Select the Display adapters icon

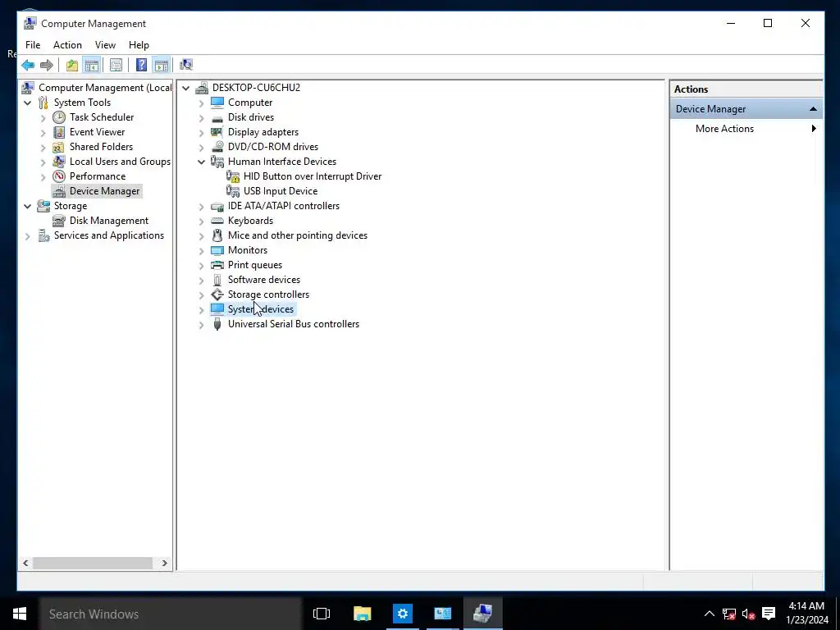coord(217,132)
